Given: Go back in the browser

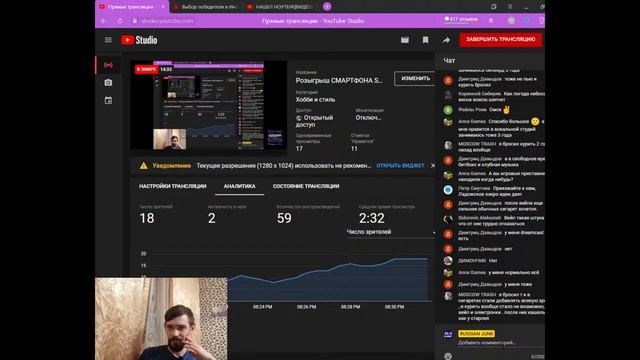Looking at the screenshot, I should click(x=104, y=21).
